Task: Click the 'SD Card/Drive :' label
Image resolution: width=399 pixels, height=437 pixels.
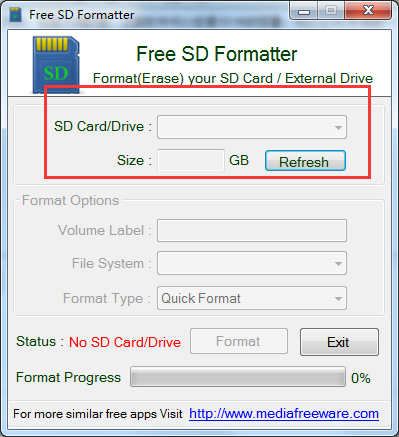Action: coord(103,126)
